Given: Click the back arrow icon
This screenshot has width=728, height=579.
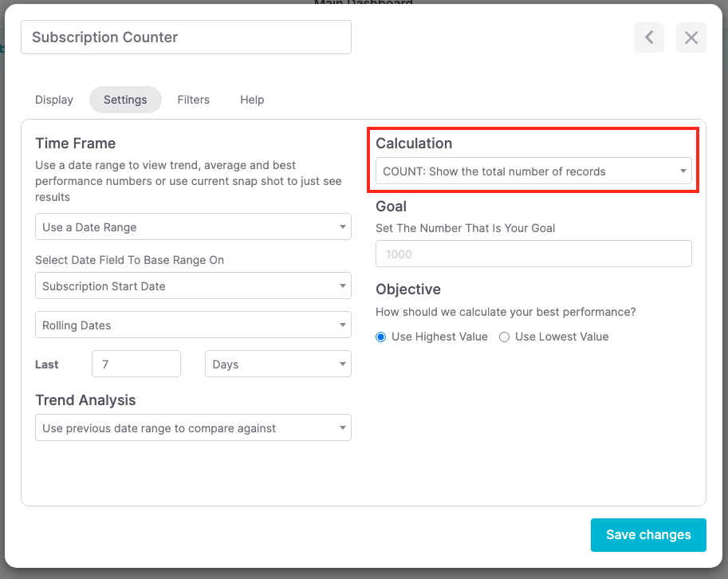Looking at the screenshot, I should (649, 37).
